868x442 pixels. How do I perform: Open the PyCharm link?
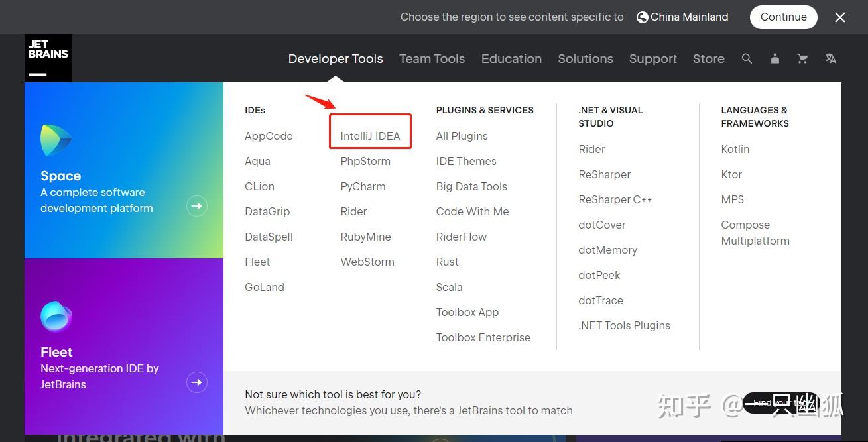tap(363, 186)
